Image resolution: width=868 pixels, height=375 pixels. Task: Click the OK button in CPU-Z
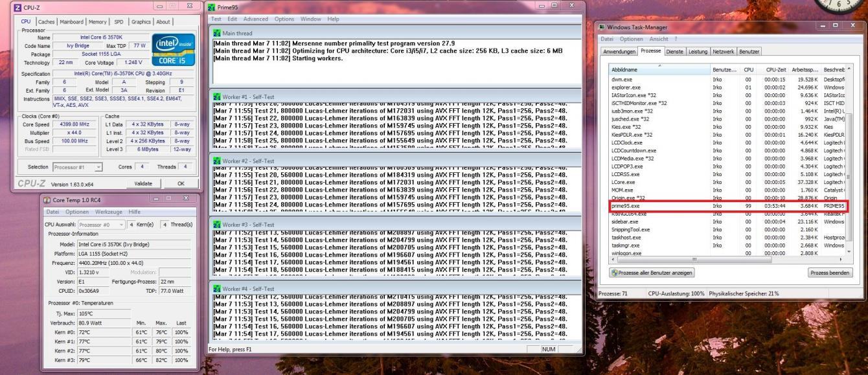click(x=180, y=183)
